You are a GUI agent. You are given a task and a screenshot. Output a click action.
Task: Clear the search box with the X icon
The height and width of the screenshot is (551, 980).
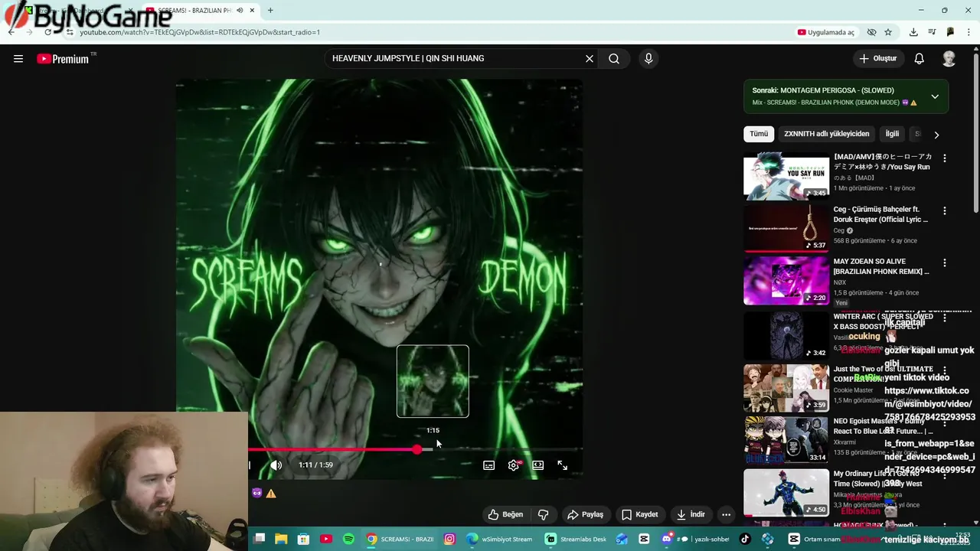[590, 58]
